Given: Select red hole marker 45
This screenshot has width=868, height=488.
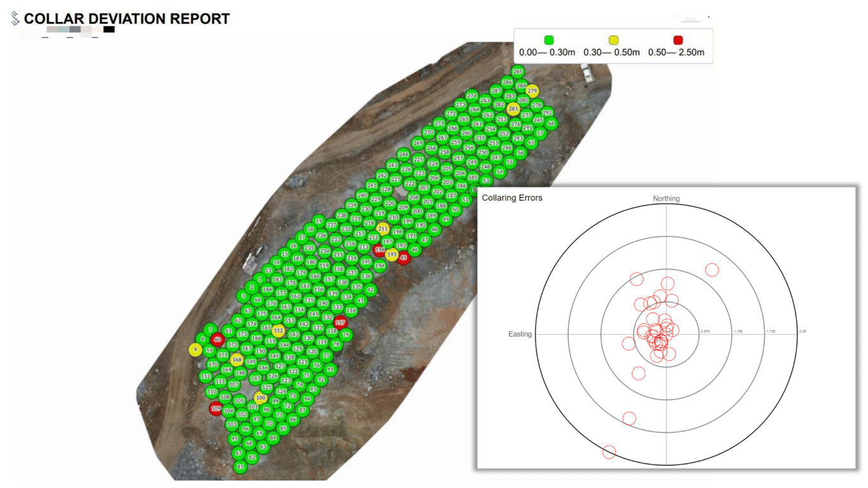Looking at the screenshot, I should coord(403,257).
